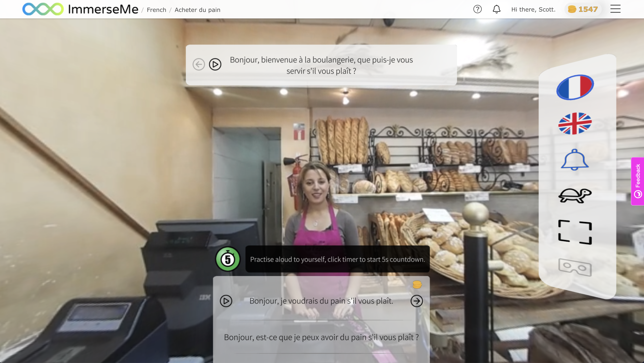The image size is (644, 363).
Task: Click greeting Hi there, Scott.
Action: tap(533, 9)
